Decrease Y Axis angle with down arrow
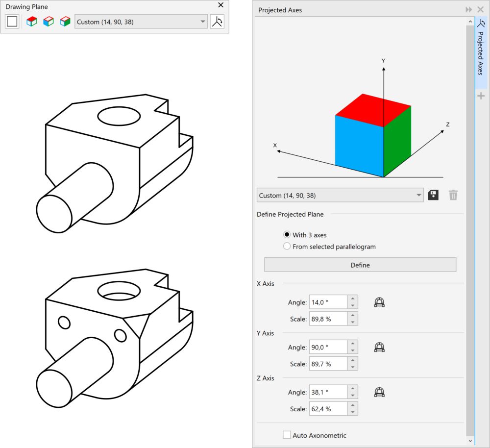This screenshot has width=490, height=448. pyautogui.click(x=352, y=350)
